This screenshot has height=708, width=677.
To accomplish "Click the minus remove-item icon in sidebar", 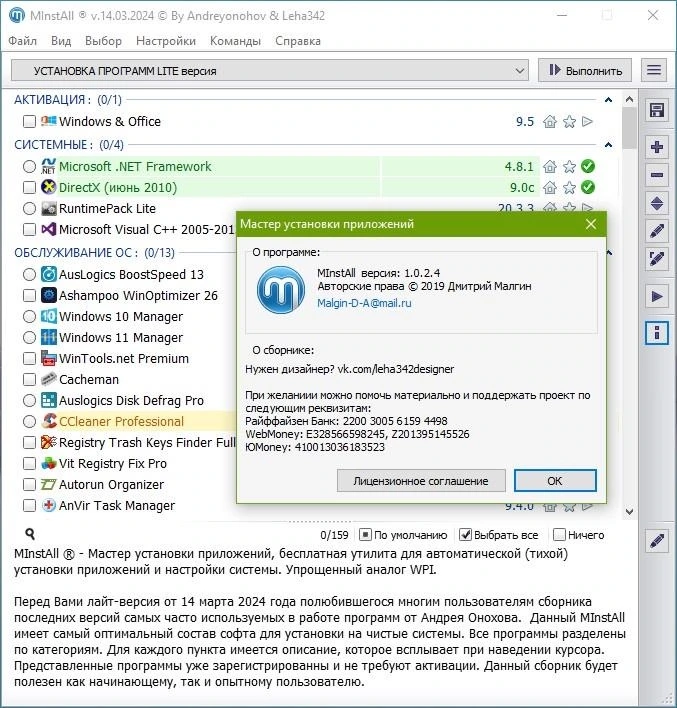I will coord(657,175).
